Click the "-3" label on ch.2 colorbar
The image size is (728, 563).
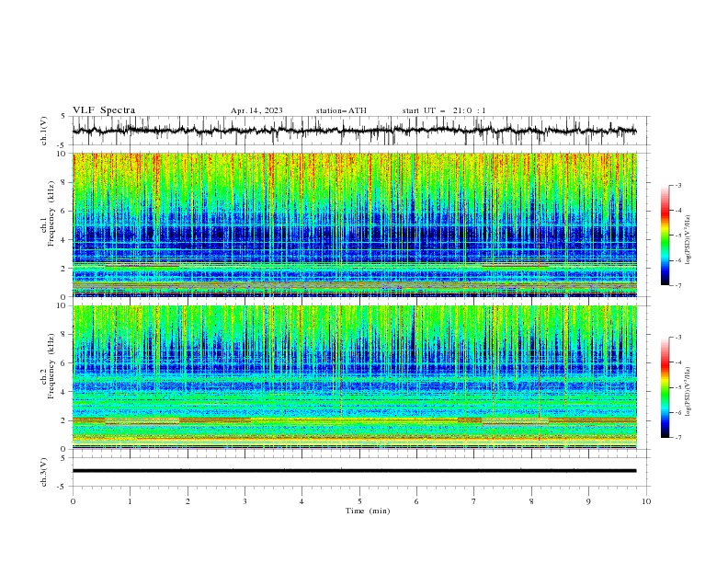tap(678, 338)
